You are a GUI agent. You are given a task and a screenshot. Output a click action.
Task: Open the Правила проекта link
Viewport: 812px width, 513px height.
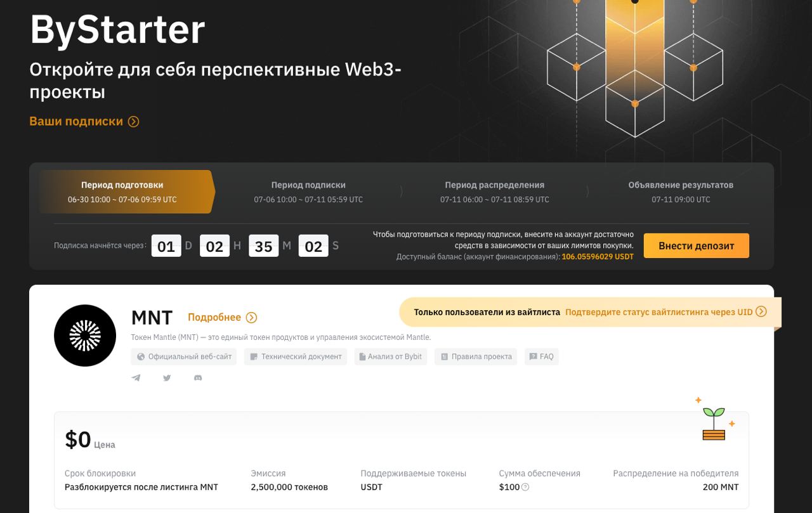475,356
